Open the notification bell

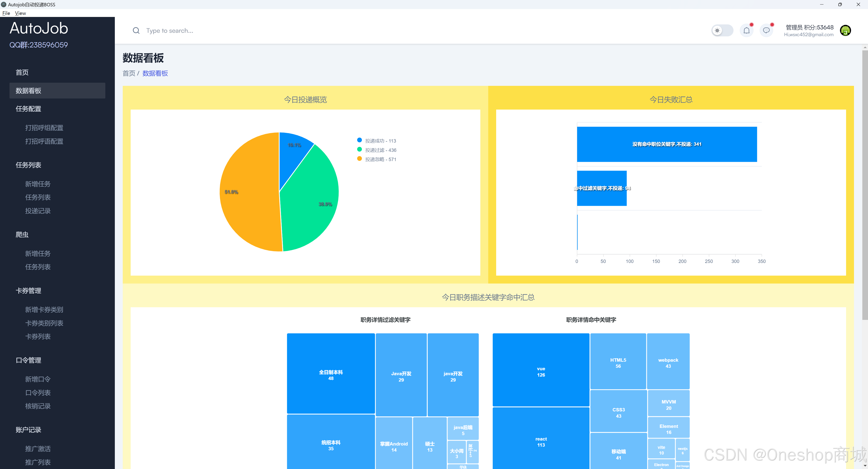pyautogui.click(x=746, y=31)
